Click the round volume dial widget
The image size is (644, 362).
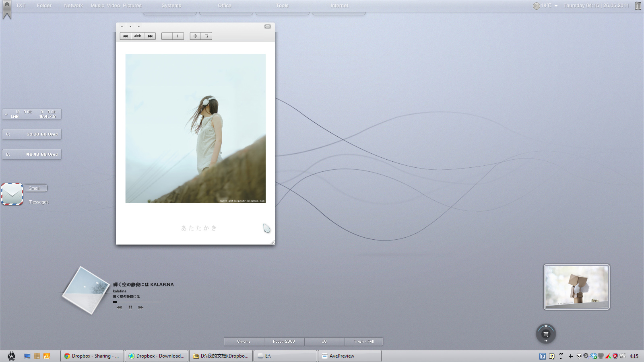point(546,334)
